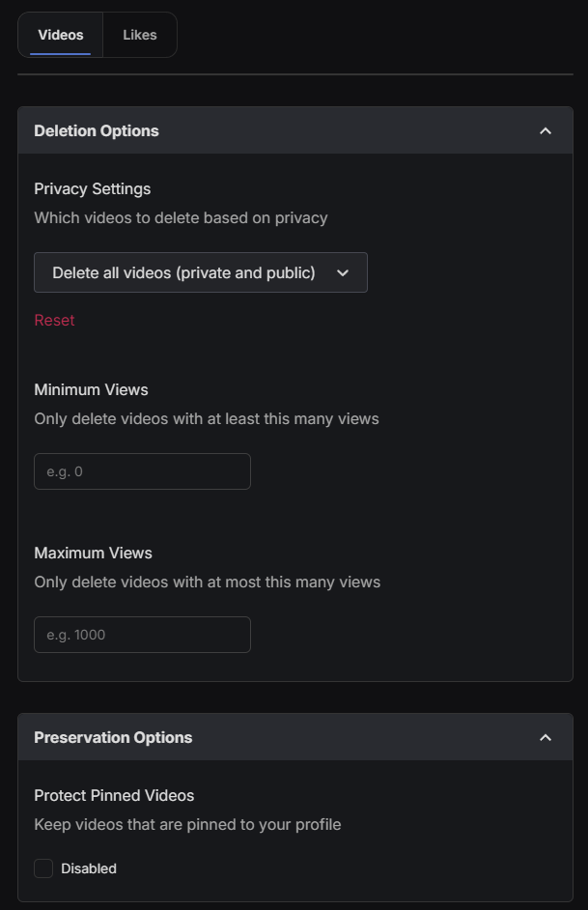This screenshot has height=910, width=588.
Task: Click the 'at least this many views' description
Action: (x=206, y=418)
